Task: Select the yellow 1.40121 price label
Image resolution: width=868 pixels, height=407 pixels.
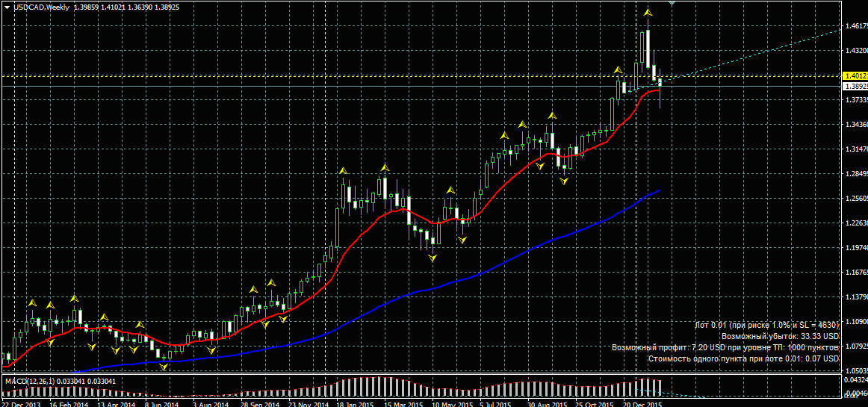Action: (x=854, y=76)
